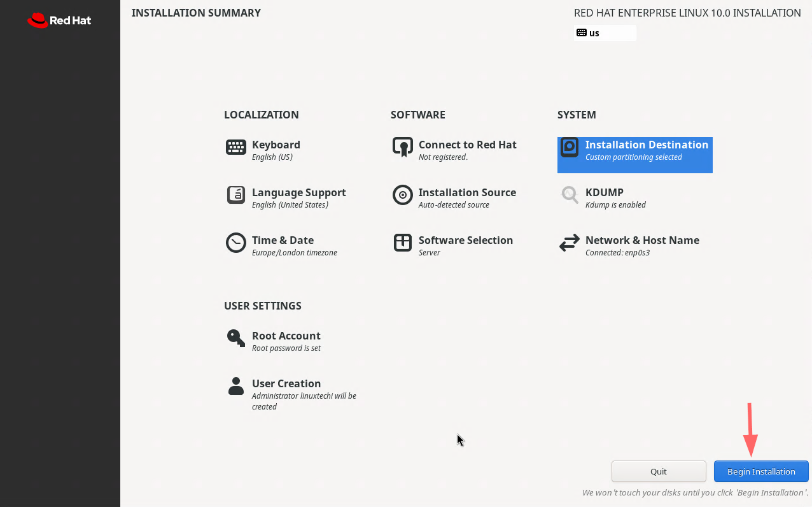This screenshot has width=812, height=507.
Task: Click the 'us' keyboard layout text
Action: (594, 33)
